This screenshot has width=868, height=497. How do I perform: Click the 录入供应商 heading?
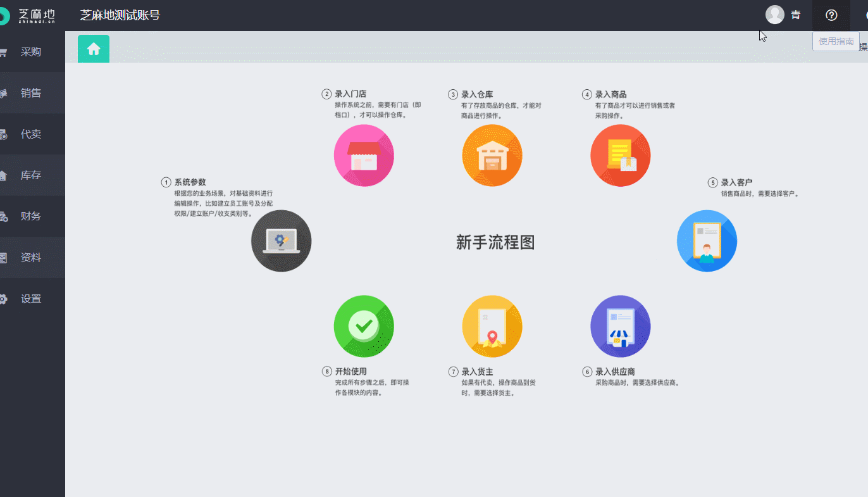pyautogui.click(x=615, y=372)
